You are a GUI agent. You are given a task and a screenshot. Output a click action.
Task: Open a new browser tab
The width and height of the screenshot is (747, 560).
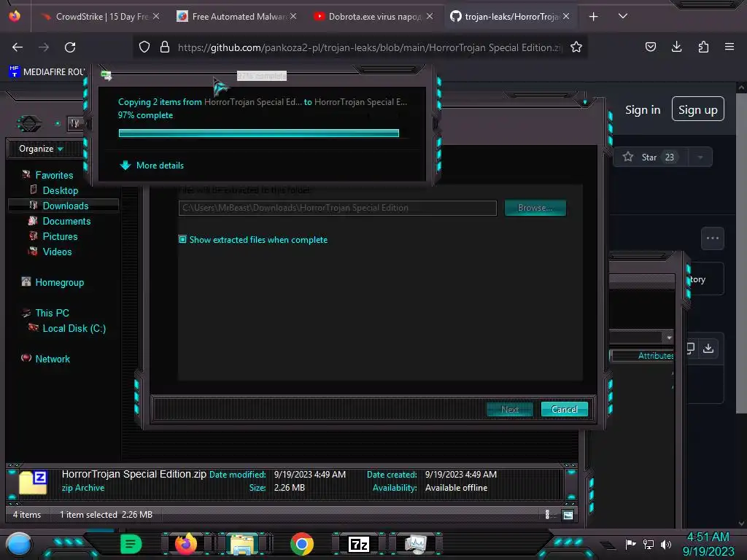(594, 17)
